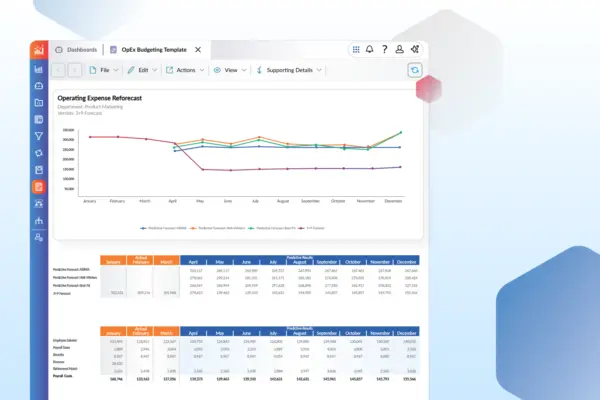This screenshot has width=600, height=400.
Task: Open the folder icon in the sidebar
Action: pos(39,103)
